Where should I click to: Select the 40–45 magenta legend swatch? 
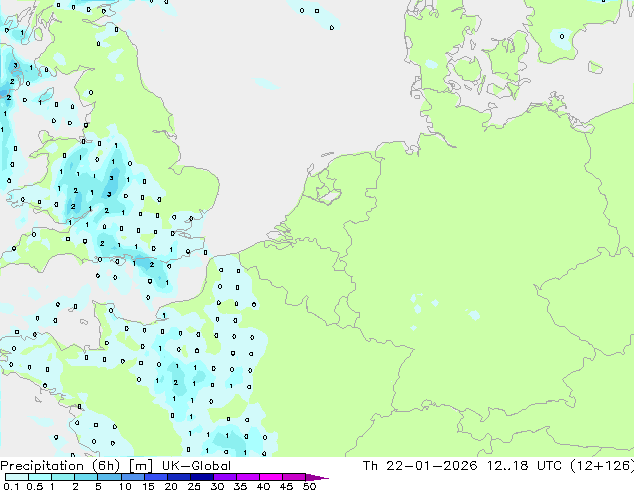tap(271, 477)
